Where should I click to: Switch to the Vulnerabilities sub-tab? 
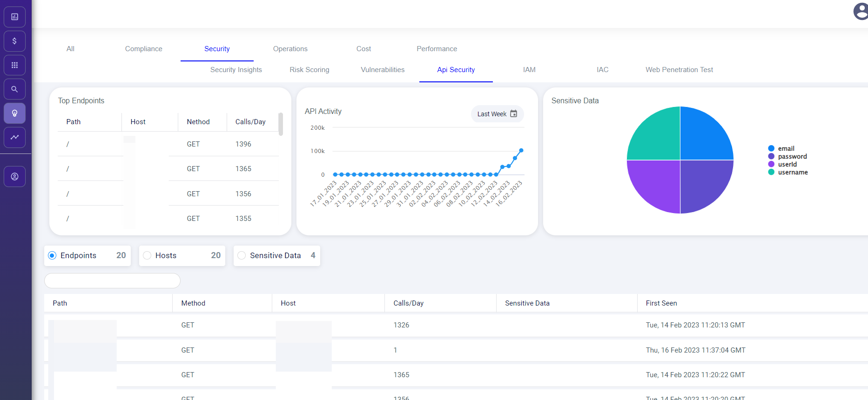[383, 70]
